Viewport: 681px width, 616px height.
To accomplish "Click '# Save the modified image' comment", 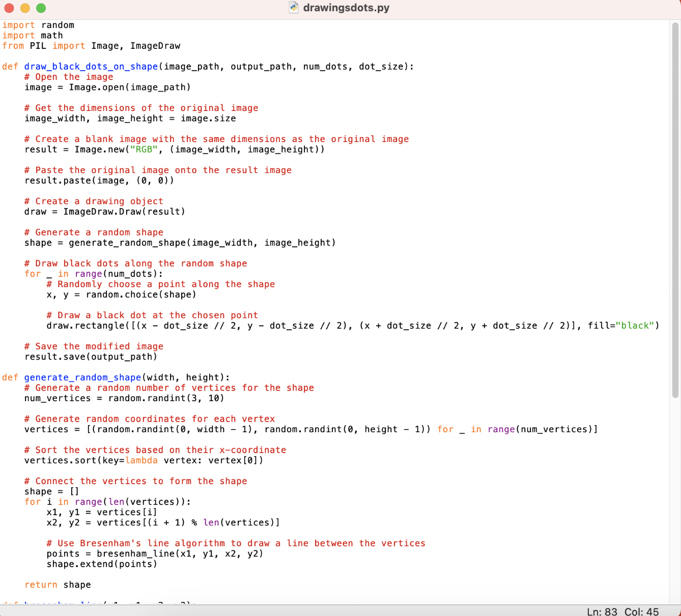I will tap(94, 346).
